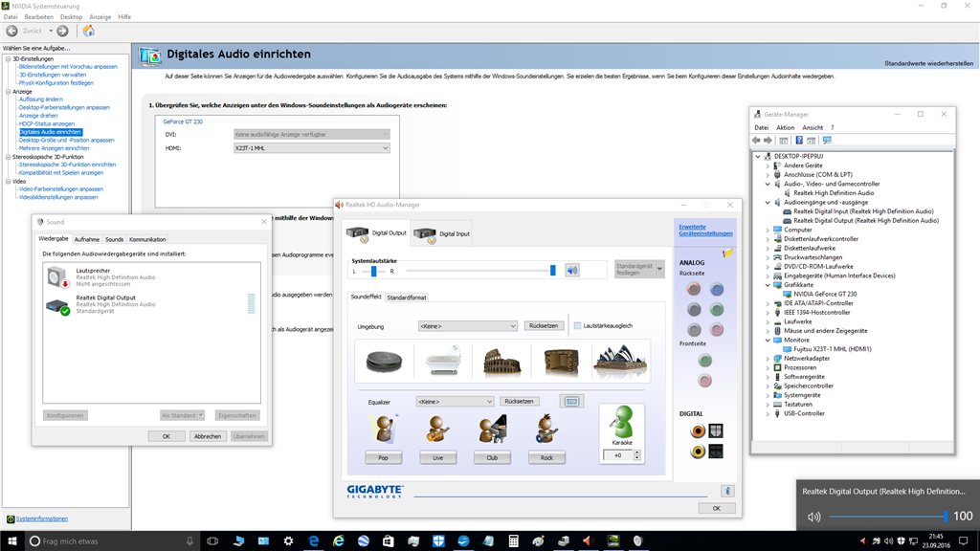
Task: Click the green front panel jack
Action: click(705, 361)
